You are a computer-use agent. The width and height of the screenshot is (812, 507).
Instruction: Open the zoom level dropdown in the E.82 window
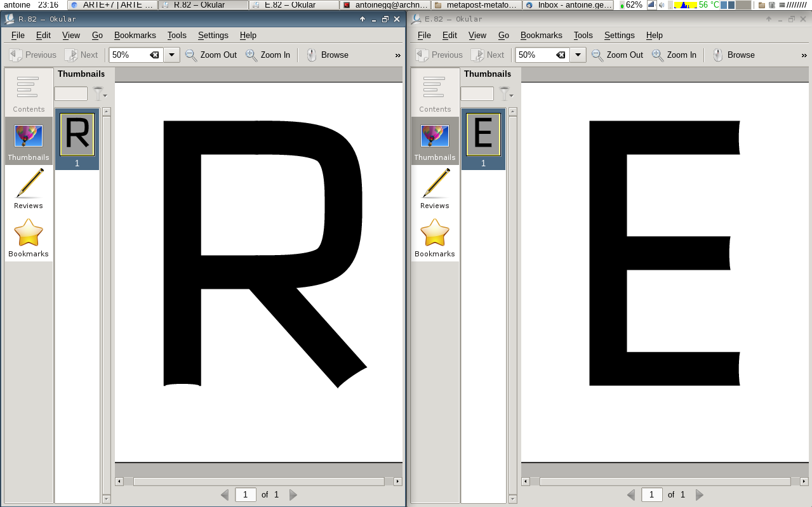(x=578, y=55)
